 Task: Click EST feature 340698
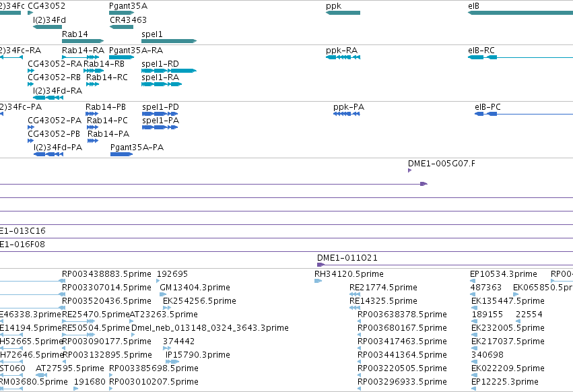click(474, 362)
